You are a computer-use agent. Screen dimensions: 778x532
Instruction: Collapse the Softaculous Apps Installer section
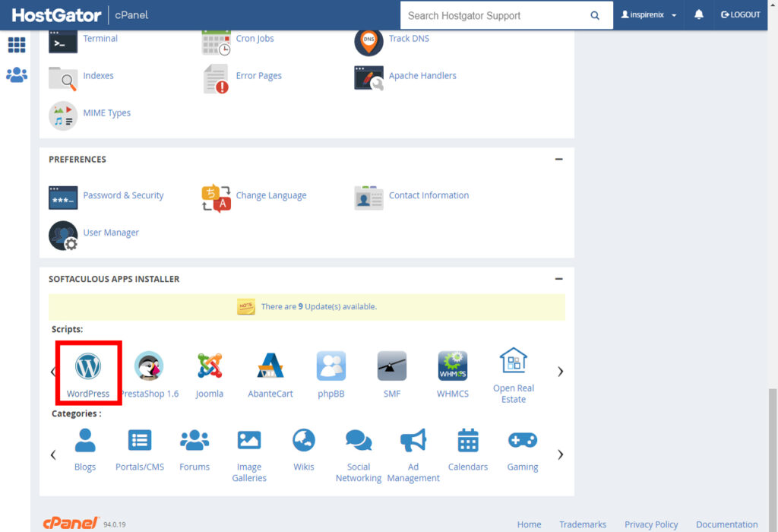(x=558, y=279)
